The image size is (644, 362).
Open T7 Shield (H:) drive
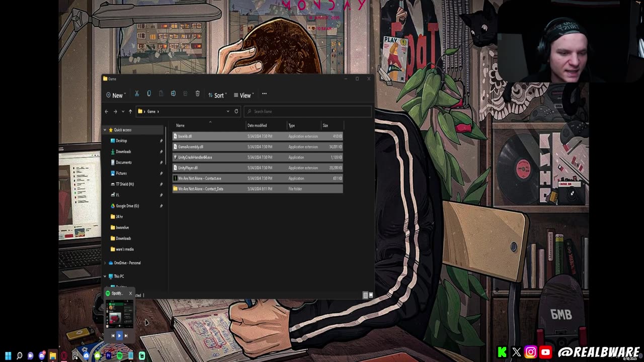pos(124,184)
